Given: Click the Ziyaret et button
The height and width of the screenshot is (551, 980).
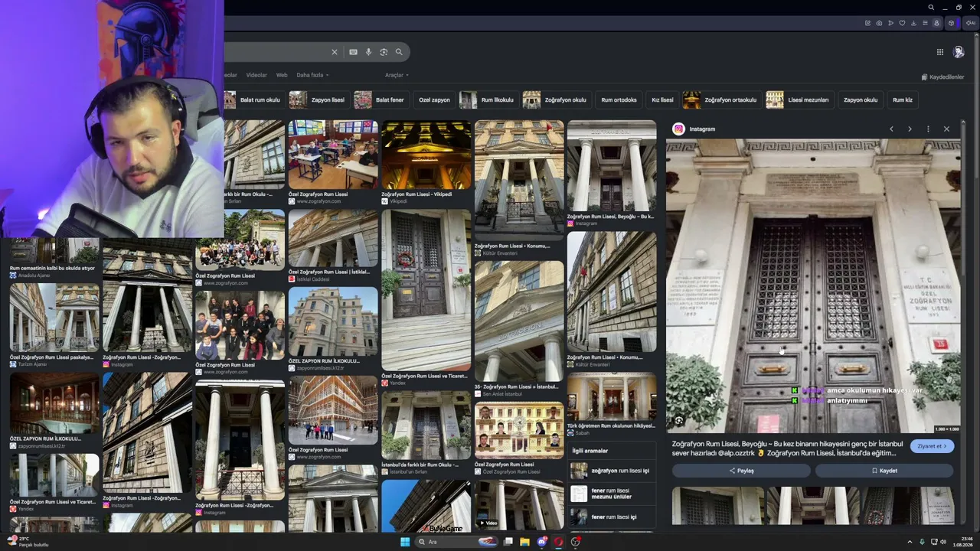Looking at the screenshot, I should [932, 446].
